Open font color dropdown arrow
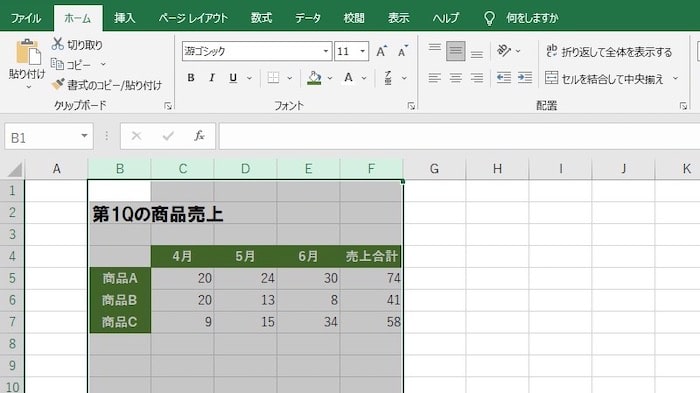Image resolution: width=700 pixels, height=393 pixels. point(364,78)
